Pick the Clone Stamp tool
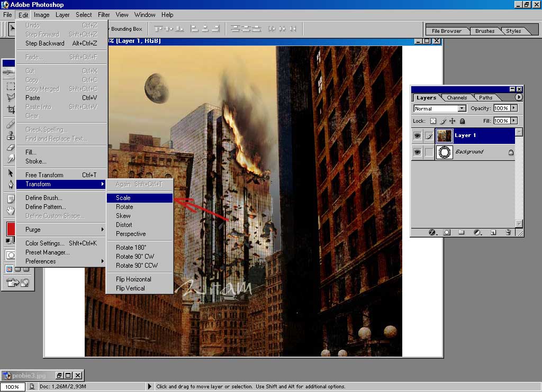Image resolution: width=542 pixels, height=392 pixels. (x=11, y=135)
